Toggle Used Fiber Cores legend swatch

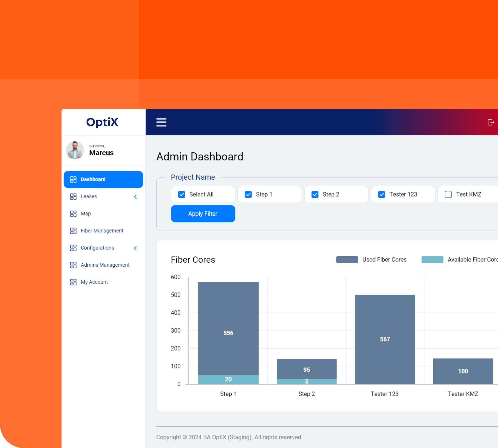tap(347, 260)
